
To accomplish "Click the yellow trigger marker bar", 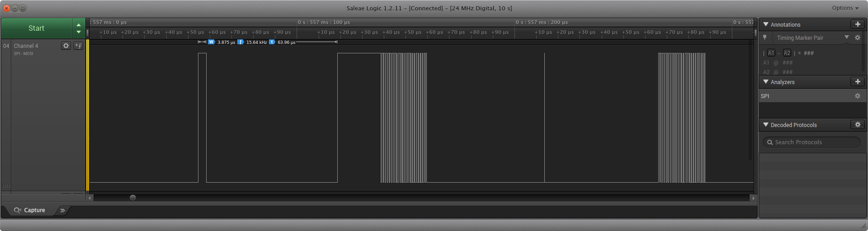I will (x=88, y=115).
